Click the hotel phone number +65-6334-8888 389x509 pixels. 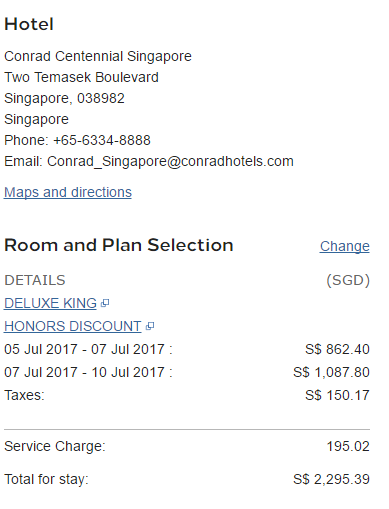[x=102, y=140]
